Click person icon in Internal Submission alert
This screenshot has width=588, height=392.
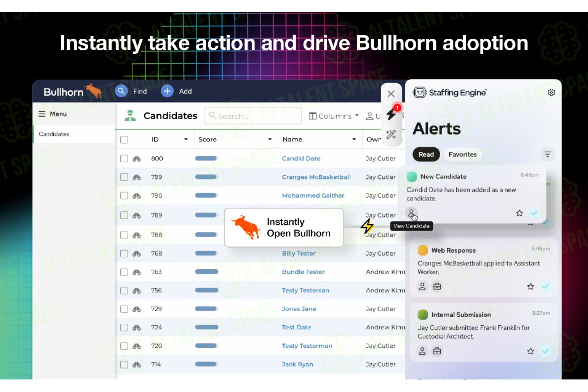click(x=422, y=351)
